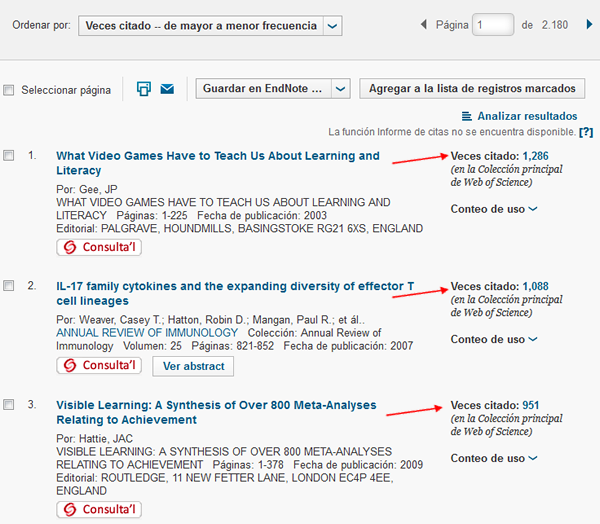Click Consulta'l button for third record
Screen dimensions: 600x524
(97, 509)
